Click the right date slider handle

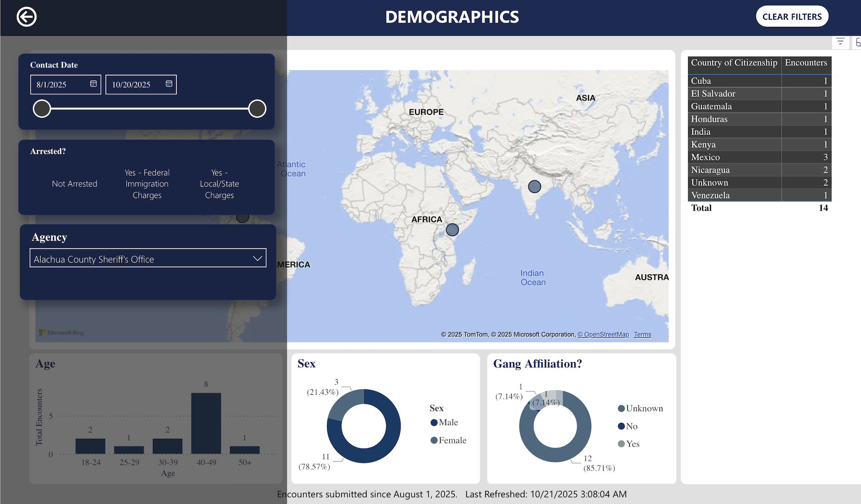point(257,109)
